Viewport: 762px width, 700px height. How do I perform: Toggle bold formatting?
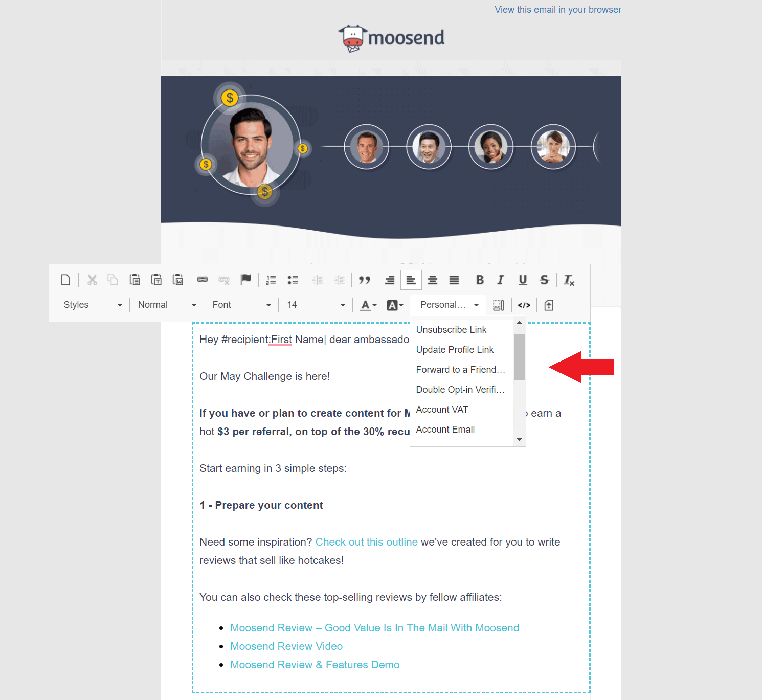[x=480, y=280]
